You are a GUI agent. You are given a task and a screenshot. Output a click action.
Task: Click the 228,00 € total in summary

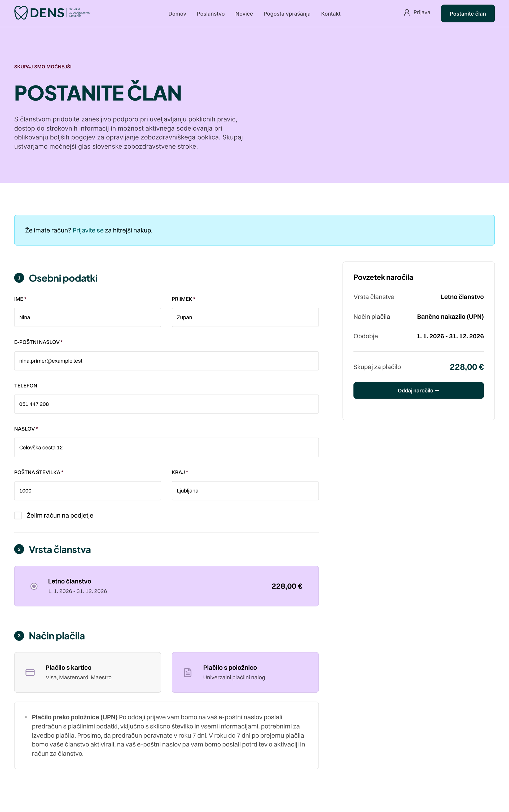coord(467,367)
